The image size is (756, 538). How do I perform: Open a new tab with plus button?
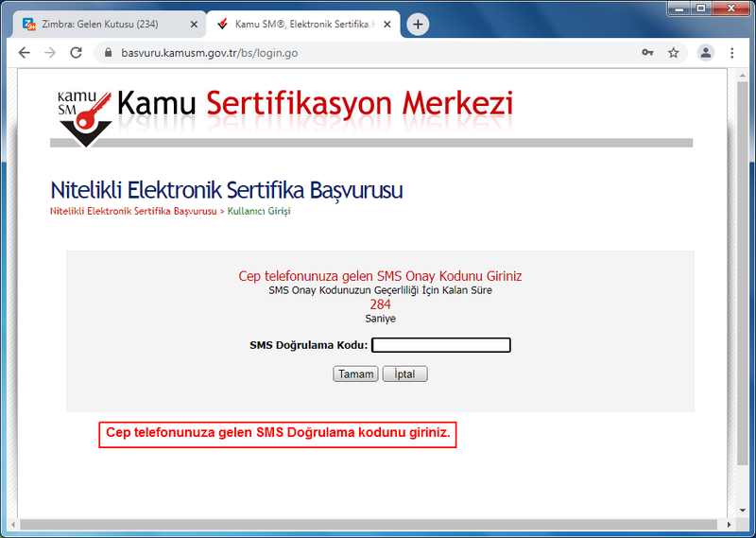[418, 24]
